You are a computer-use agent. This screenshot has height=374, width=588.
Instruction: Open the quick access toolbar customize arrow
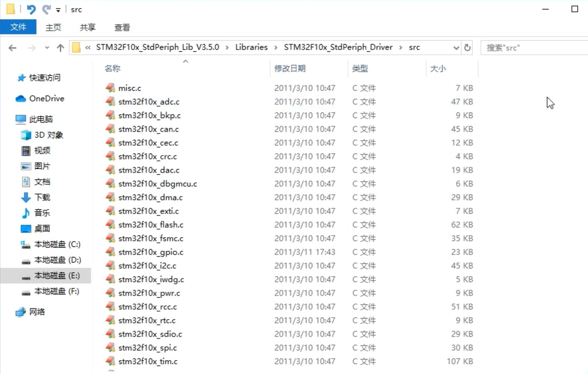pos(58,10)
